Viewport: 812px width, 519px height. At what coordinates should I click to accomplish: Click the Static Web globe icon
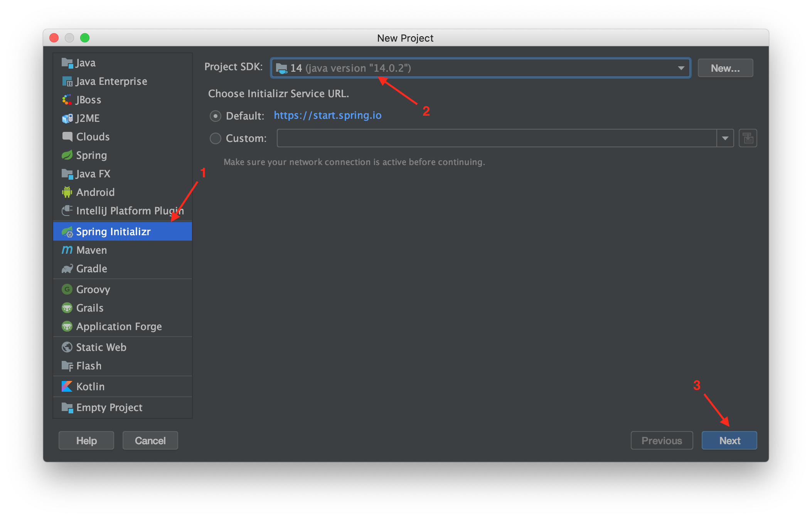(x=67, y=347)
